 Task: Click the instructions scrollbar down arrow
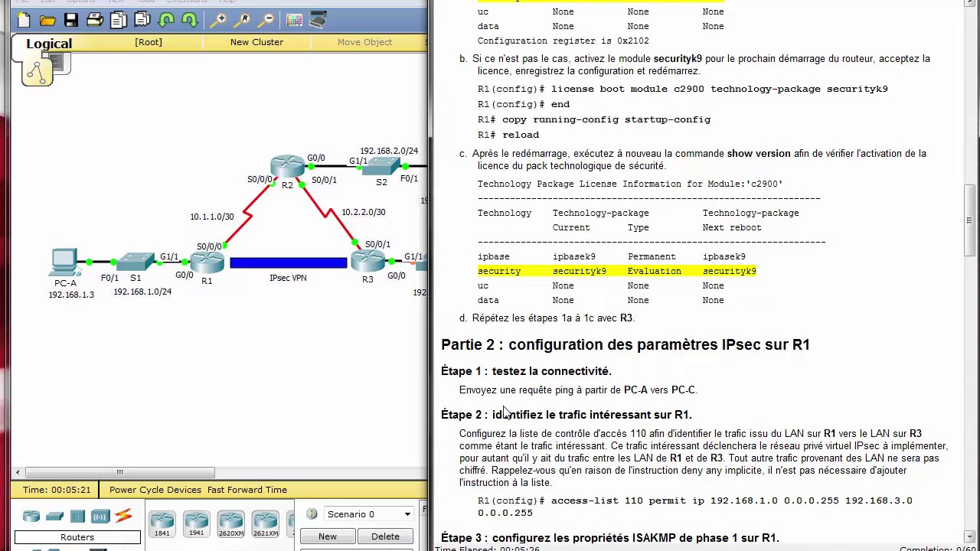tap(971, 536)
